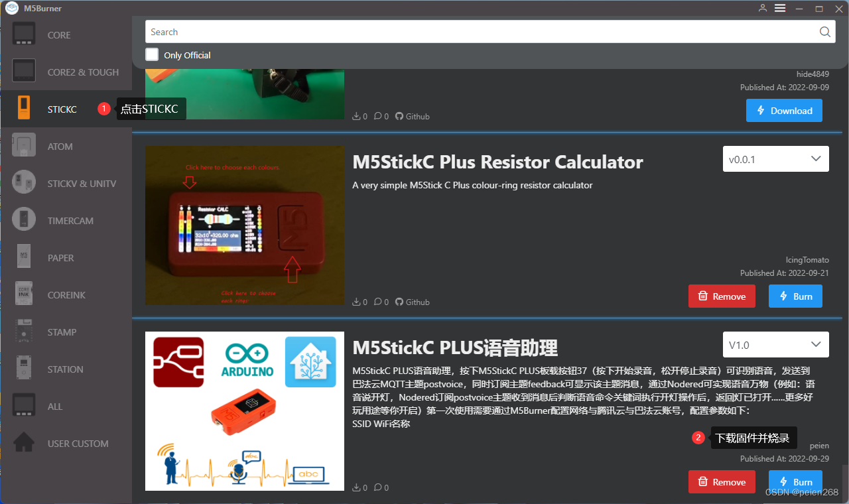Open Github link of hide4849 firmware
This screenshot has height=504, width=849.
pyautogui.click(x=413, y=116)
